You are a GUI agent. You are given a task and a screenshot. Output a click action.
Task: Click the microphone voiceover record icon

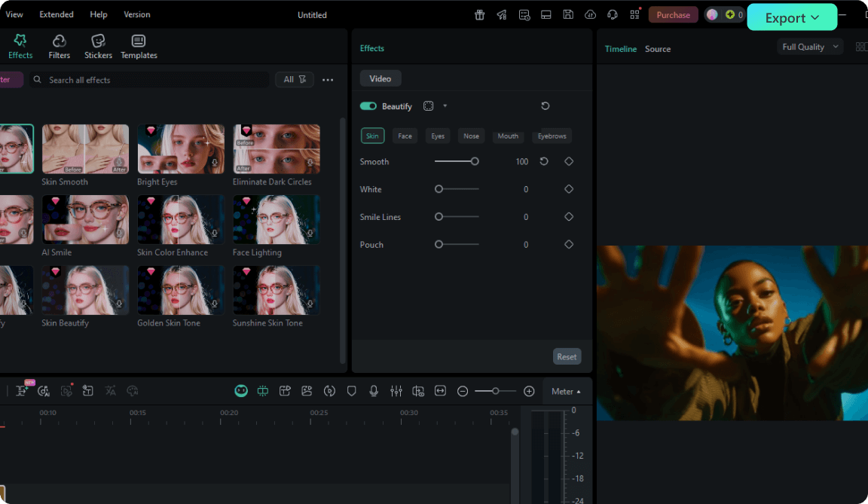tap(373, 391)
